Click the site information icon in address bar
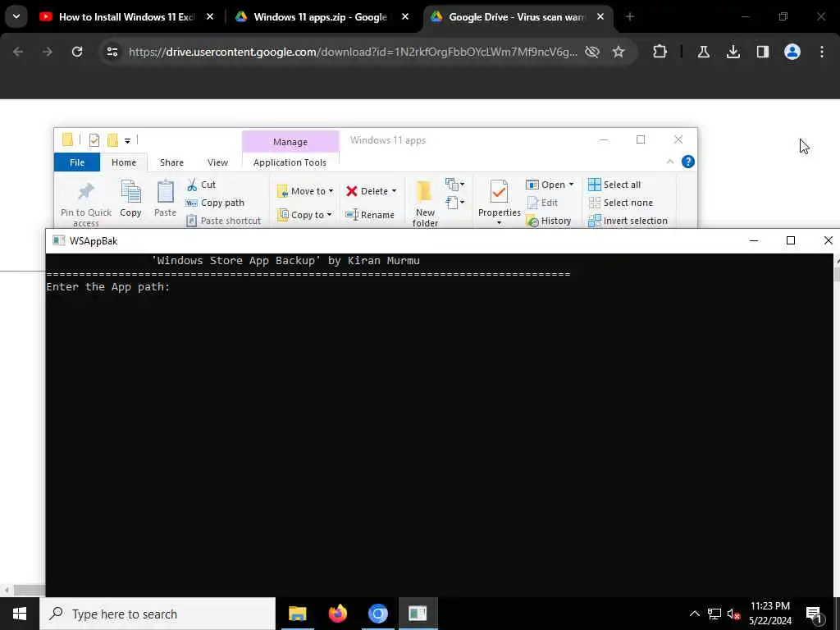The image size is (840, 630). [112, 52]
